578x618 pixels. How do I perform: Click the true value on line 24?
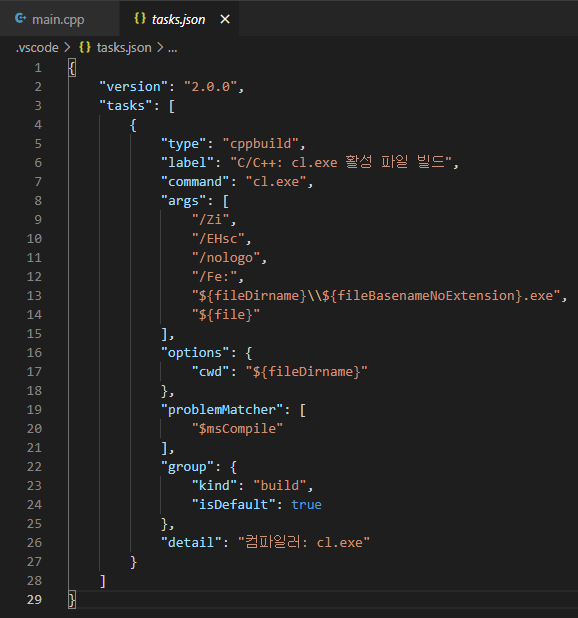click(x=307, y=504)
